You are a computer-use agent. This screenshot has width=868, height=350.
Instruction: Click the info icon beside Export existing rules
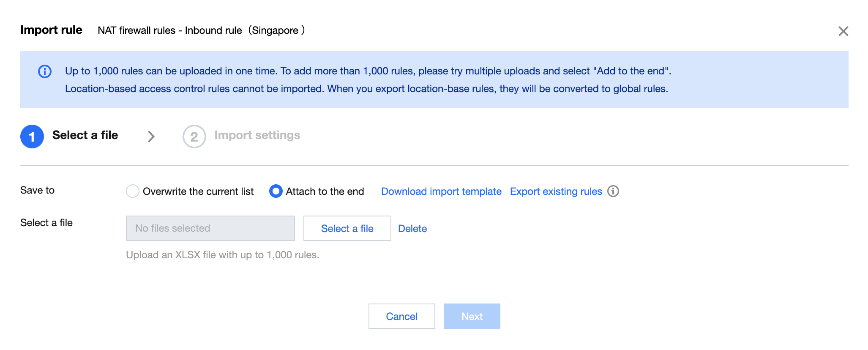pyautogui.click(x=613, y=191)
